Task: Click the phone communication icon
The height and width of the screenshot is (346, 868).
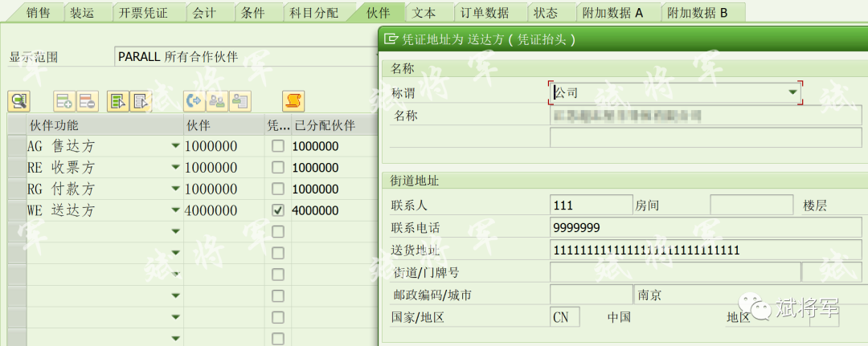Action: coord(194,100)
